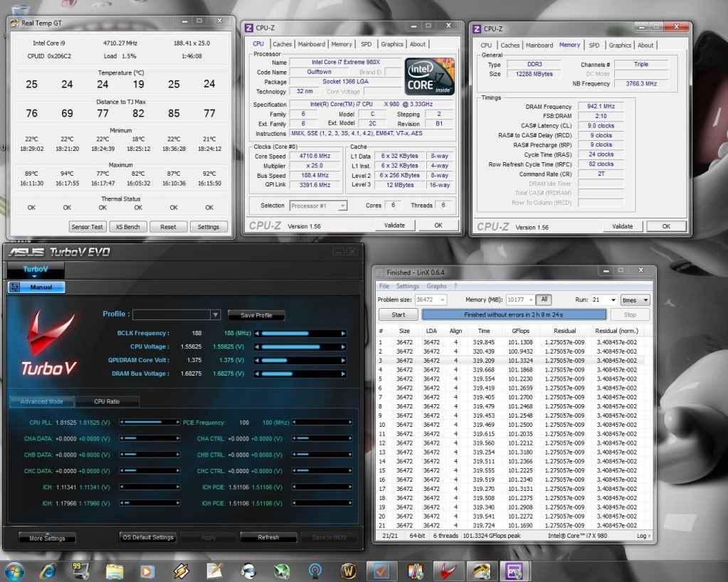
Task: Open the headset chat icon in taskbar
Action: coord(248,571)
